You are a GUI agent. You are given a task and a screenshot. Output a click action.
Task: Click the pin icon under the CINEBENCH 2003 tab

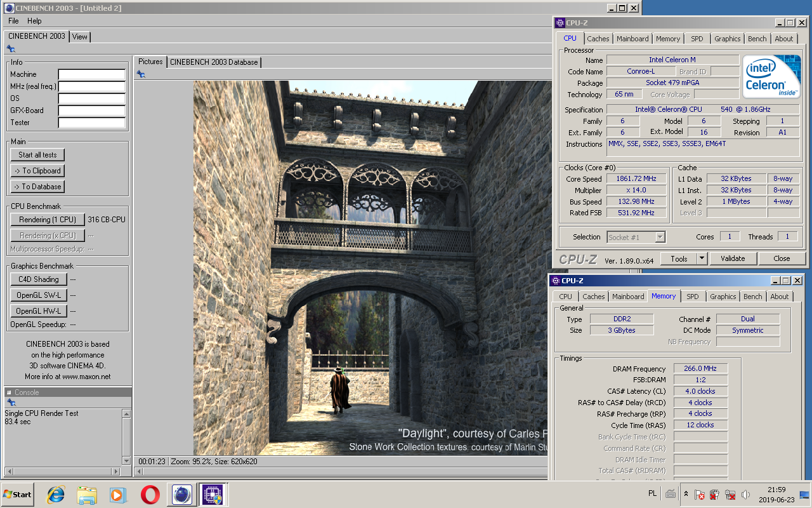coord(11,48)
